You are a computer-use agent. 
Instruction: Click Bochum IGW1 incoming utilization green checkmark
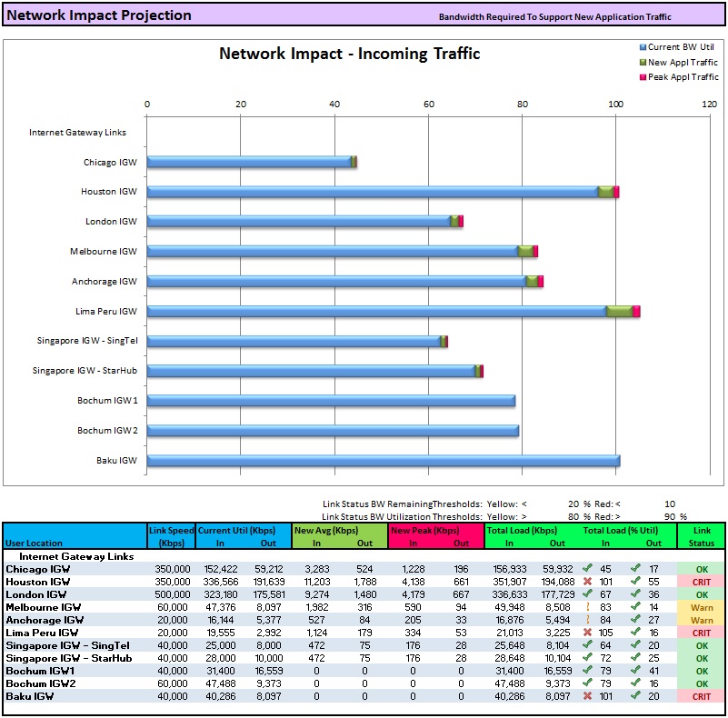click(x=587, y=671)
